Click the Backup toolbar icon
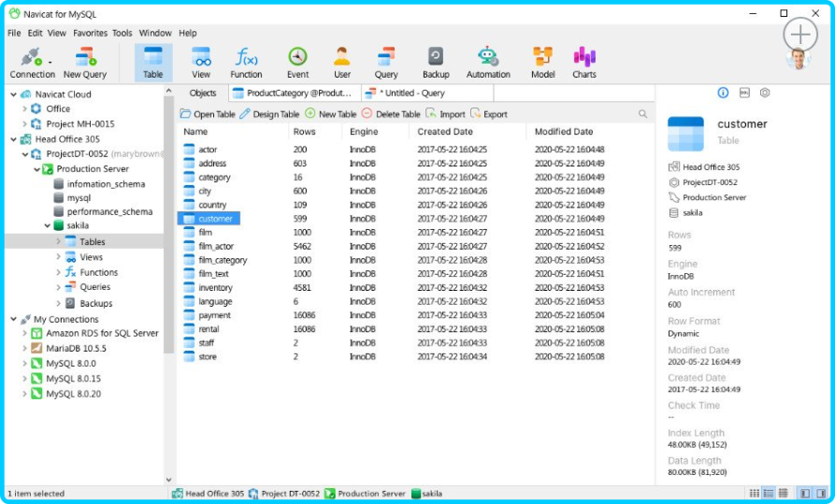This screenshot has height=504, width=835. (x=435, y=62)
